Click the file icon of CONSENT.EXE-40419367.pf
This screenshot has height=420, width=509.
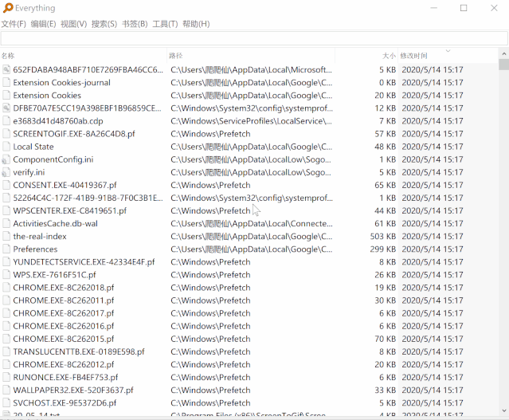(6, 185)
